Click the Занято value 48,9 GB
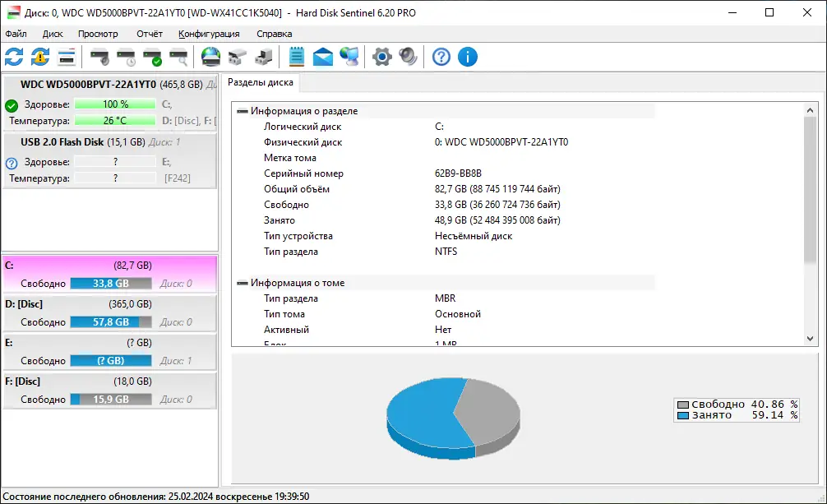Viewport: 827px width, 504px height. (x=497, y=220)
